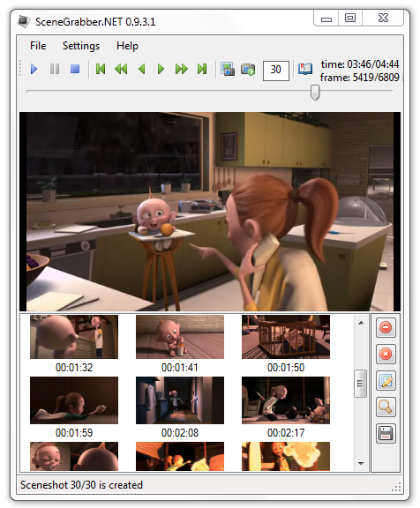The height and width of the screenshot is (508, 420).
Task: Click the frame readout 5419/6809
Action: point(360,78)
